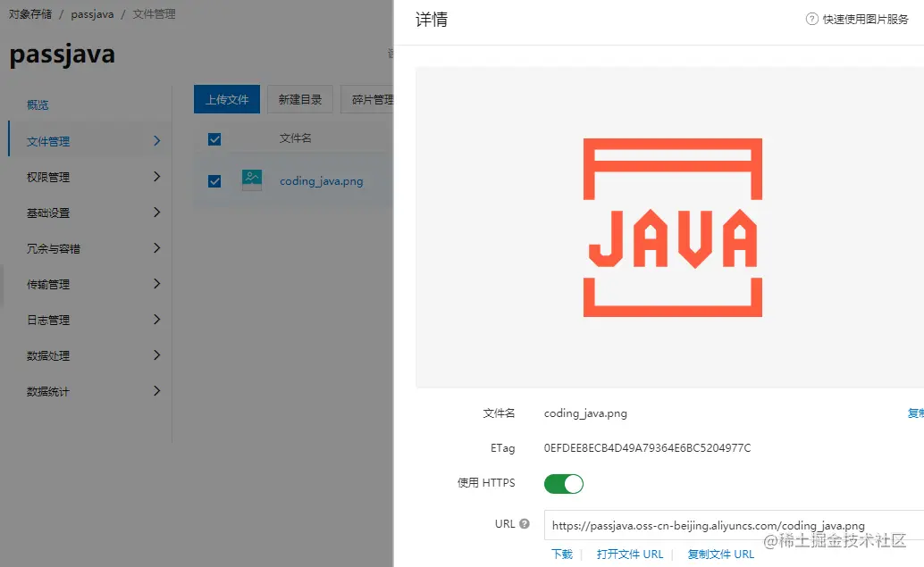Click the ETag value 0EFDEE8ECB4D49A79364E6BC5204977C
Screen dimensions: 924x567
coord(647,448)
